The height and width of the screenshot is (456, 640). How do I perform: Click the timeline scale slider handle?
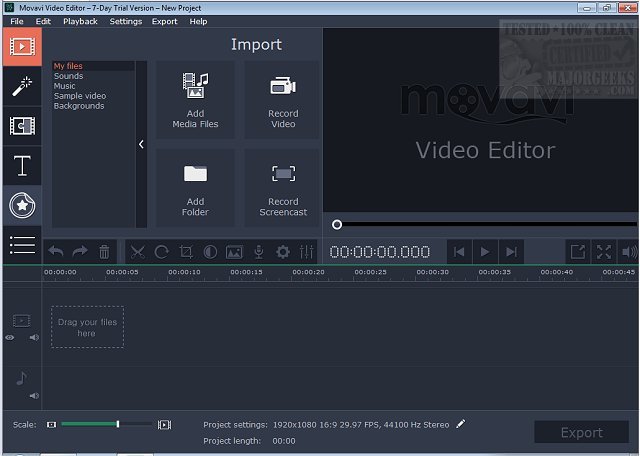tap(118, 424)
